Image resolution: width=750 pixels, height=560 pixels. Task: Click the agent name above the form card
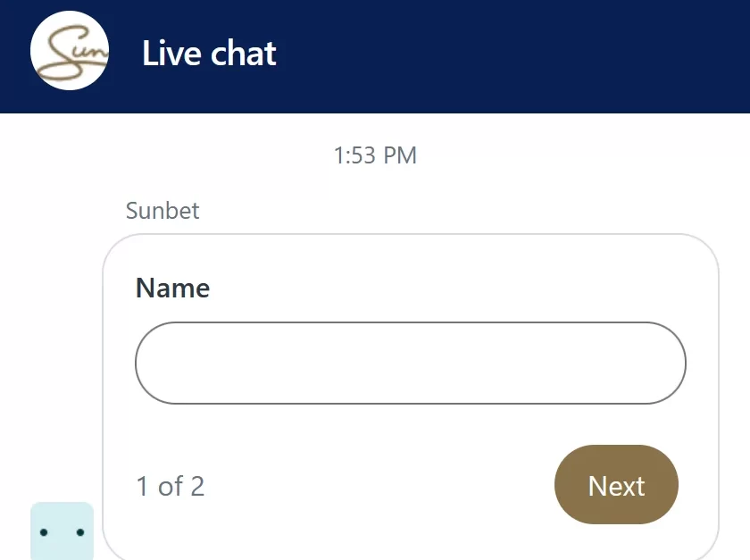coord(162,211)
